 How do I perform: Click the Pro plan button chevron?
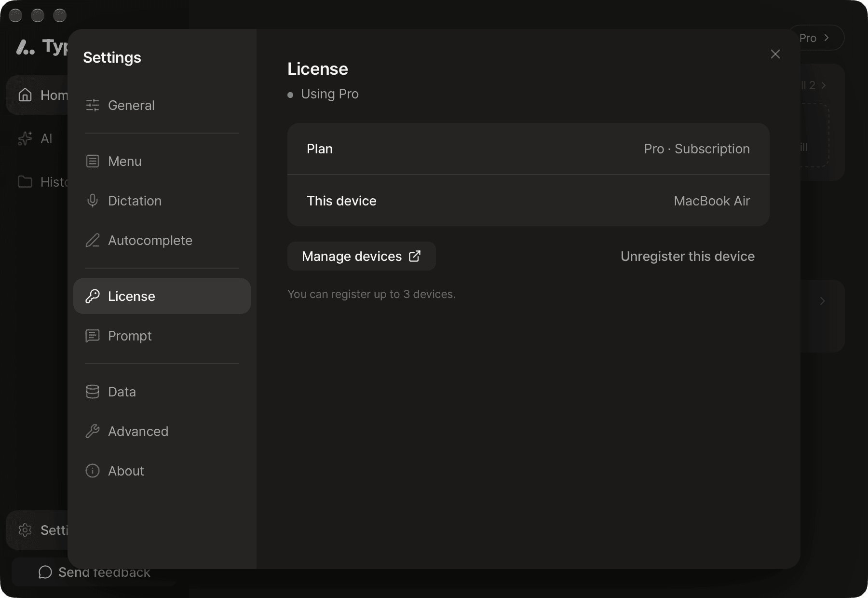tap(827, 38)
